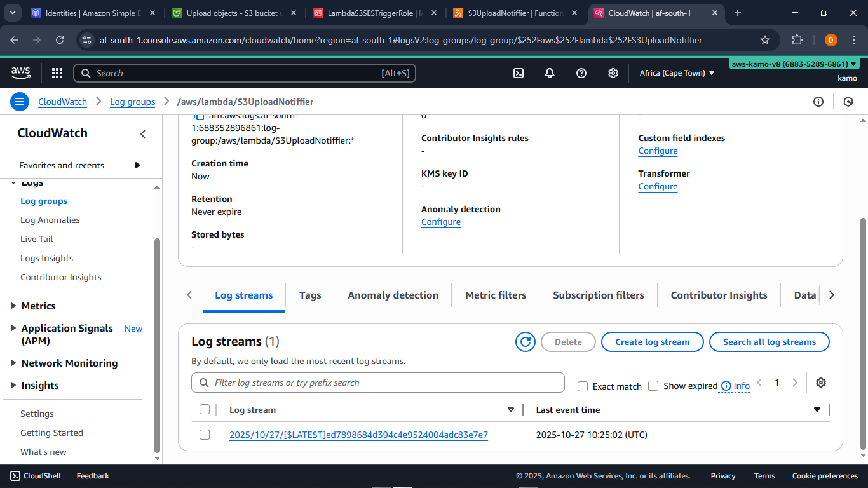Open the notifications bell icon

[549, 73]
